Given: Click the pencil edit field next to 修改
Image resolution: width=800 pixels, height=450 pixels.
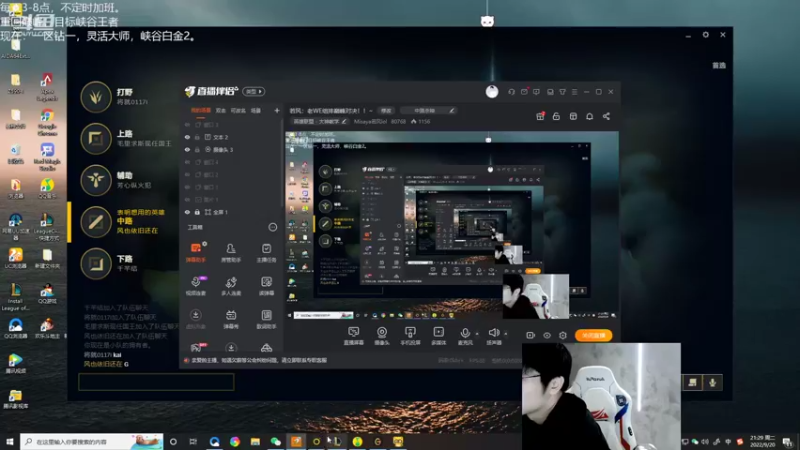Looking at the screenshot, I should point(428,111).
